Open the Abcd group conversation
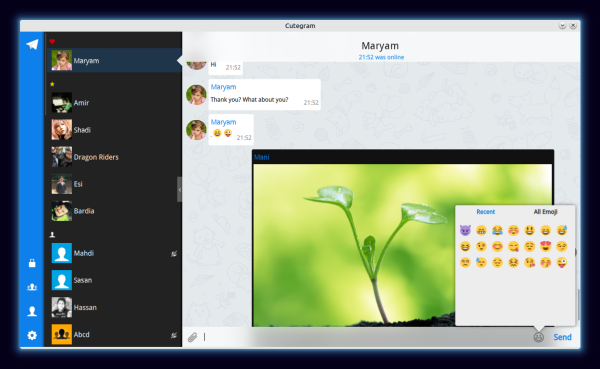This screenshot has width=600, height=369. pos(114,335)
